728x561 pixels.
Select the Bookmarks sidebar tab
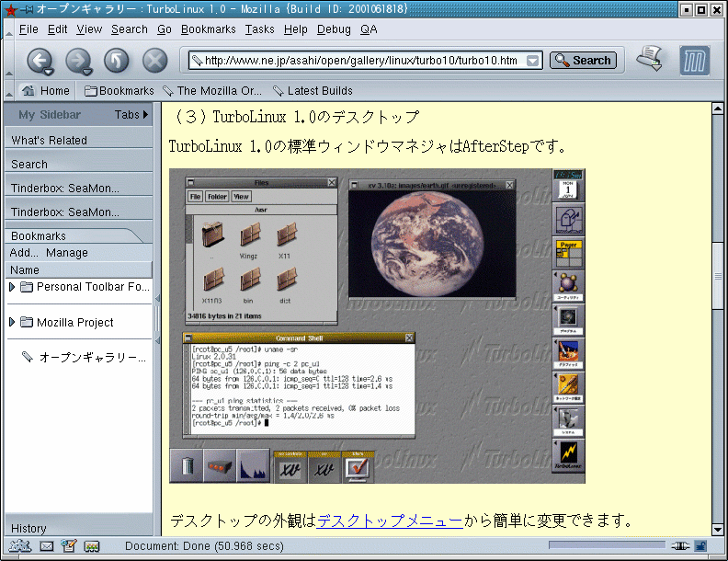74,235
